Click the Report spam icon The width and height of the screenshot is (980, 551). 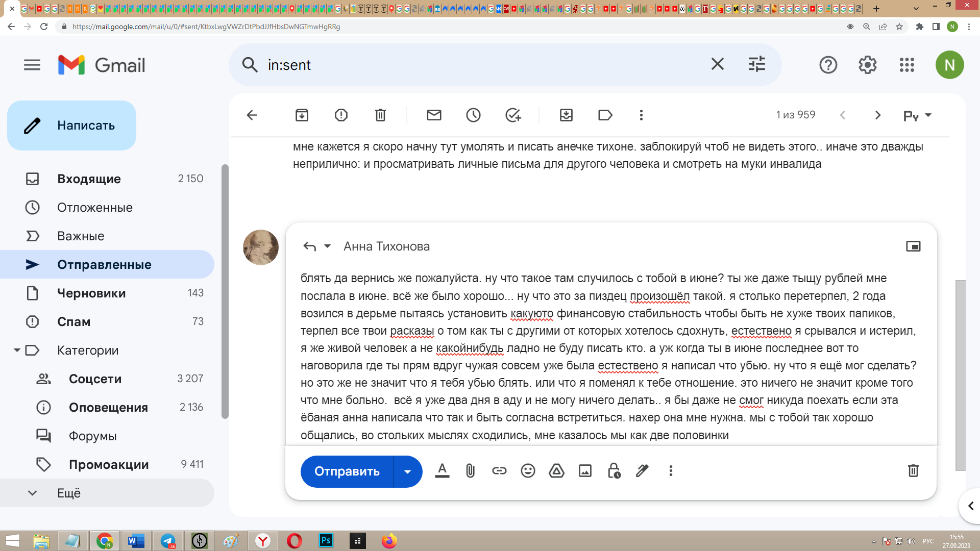tap(341, 115)
